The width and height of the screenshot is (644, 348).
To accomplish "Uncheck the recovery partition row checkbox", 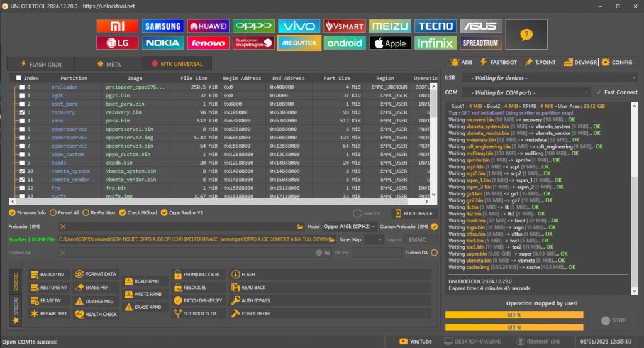I will [x=22, y=112].
